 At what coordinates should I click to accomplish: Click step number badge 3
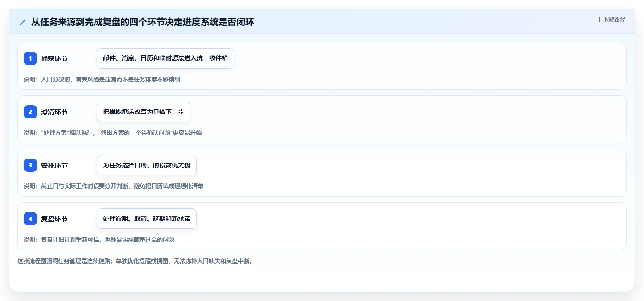click(x=30, y=165)
